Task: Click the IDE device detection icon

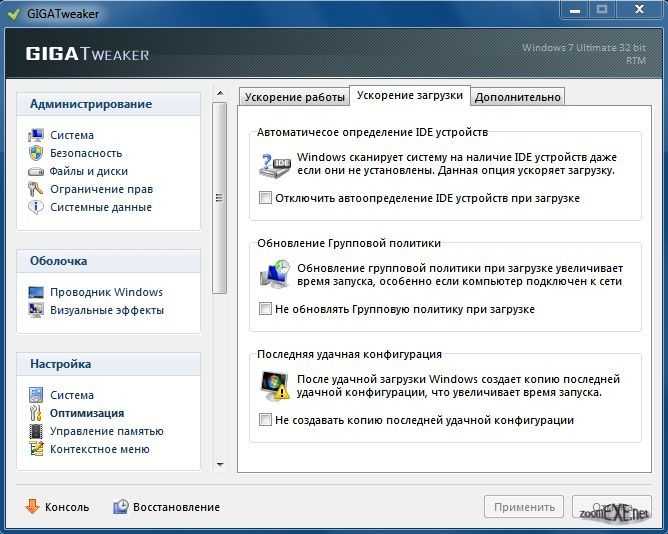Action: [275, 165]
